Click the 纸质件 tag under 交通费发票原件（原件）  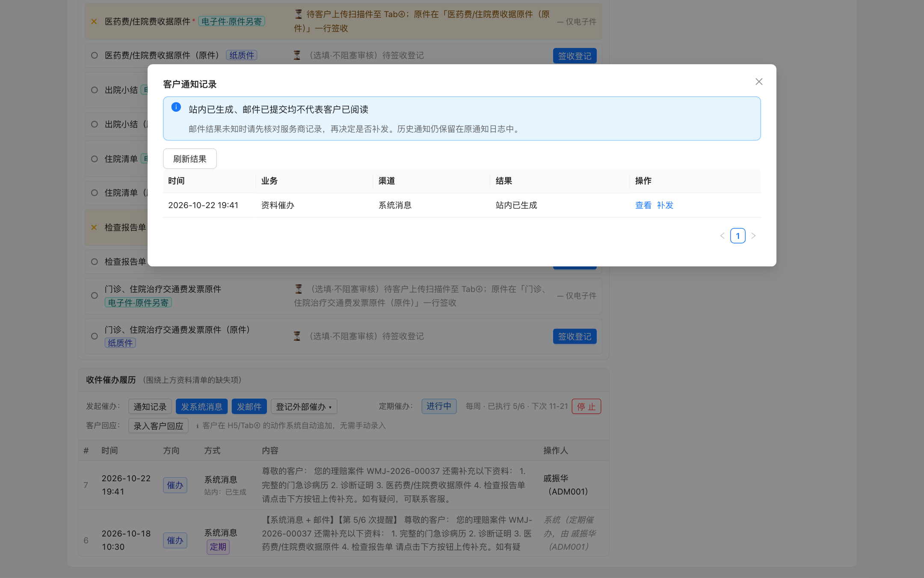[x=120, y=343]
